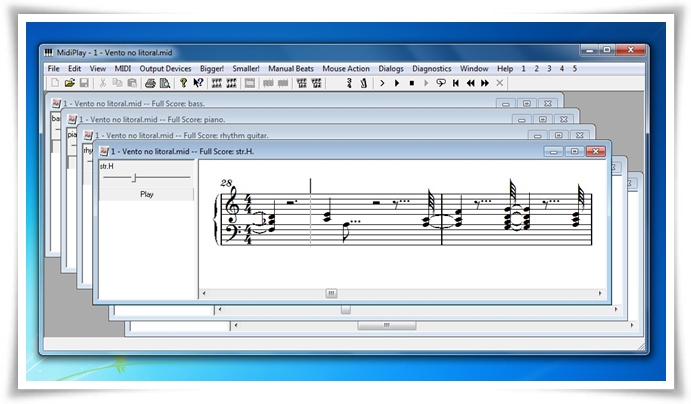Screen dimensions: 691x404
Task: Close the piano score window
Action: click(564, 120)
